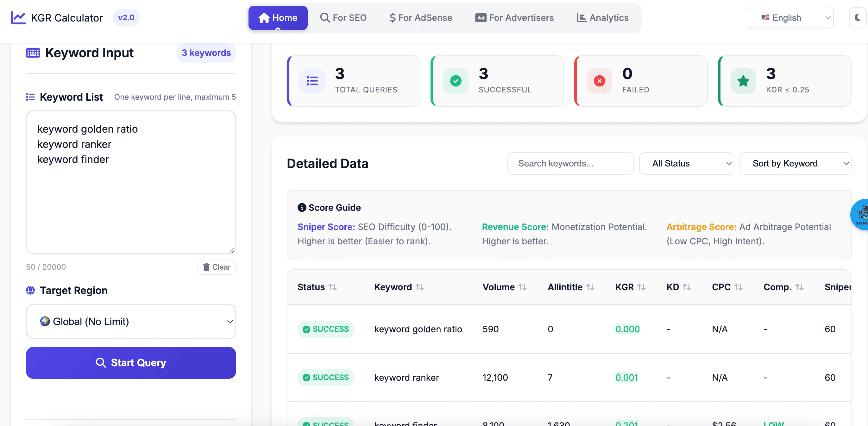Switch to the For SEO tab
868x426 pixels.
pos(343,18)
